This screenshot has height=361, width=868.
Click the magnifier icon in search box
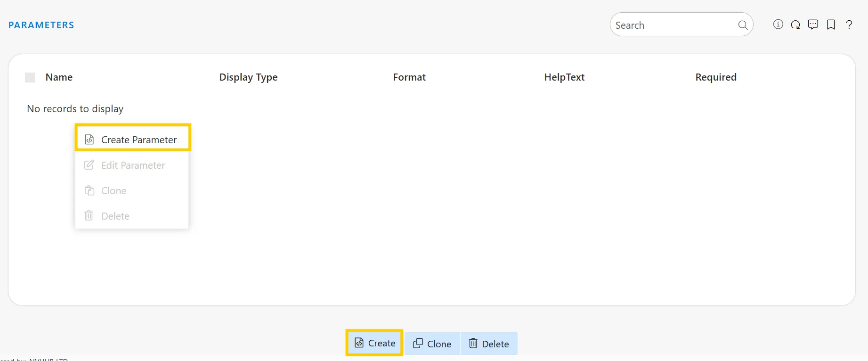coord(743,25)
